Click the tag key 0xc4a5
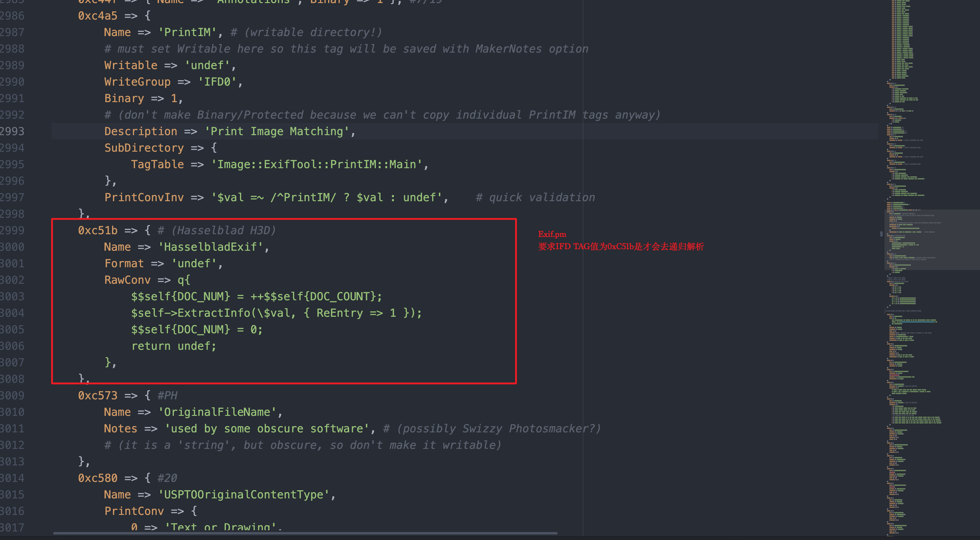This screenshot has width=980, height=540. tap(98, 16)
